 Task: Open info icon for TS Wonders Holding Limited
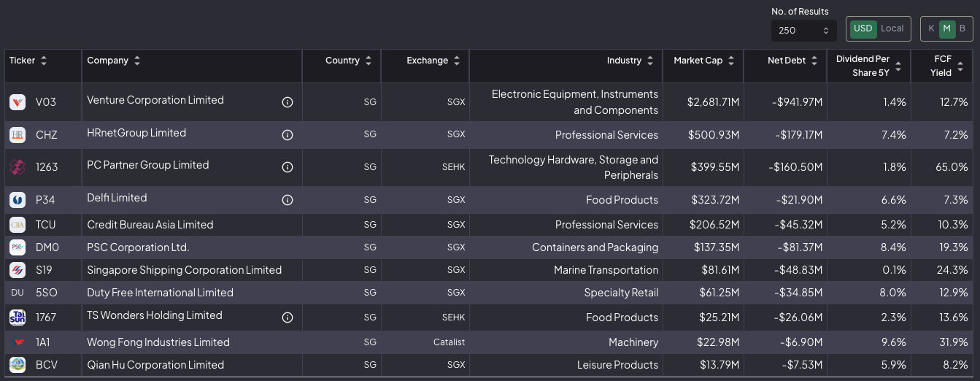(288, 317)
